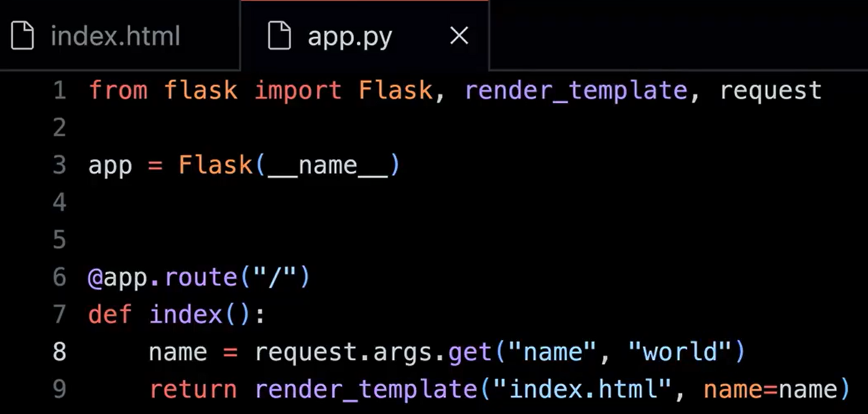This screenshot has width=868, height=414.
Task: Switch to the index.html tab
Action: [115, 36]
